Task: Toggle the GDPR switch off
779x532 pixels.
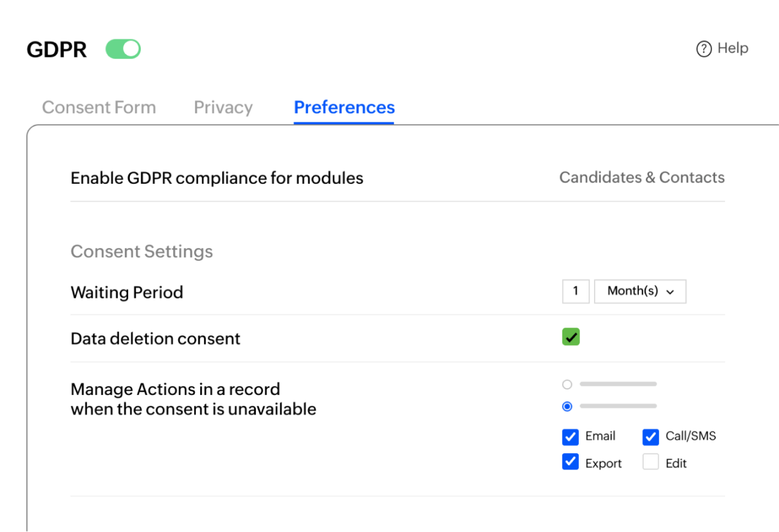Action: (123, 49)
